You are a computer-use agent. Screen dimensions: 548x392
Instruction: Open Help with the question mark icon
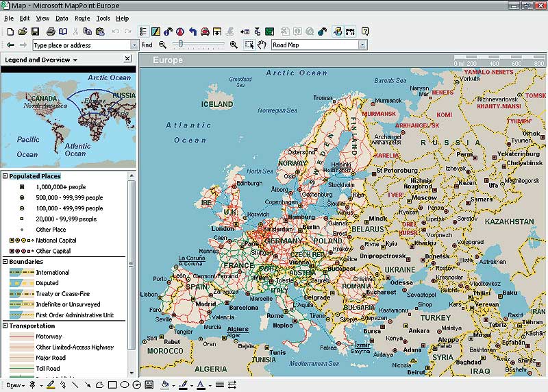[365, 32]
